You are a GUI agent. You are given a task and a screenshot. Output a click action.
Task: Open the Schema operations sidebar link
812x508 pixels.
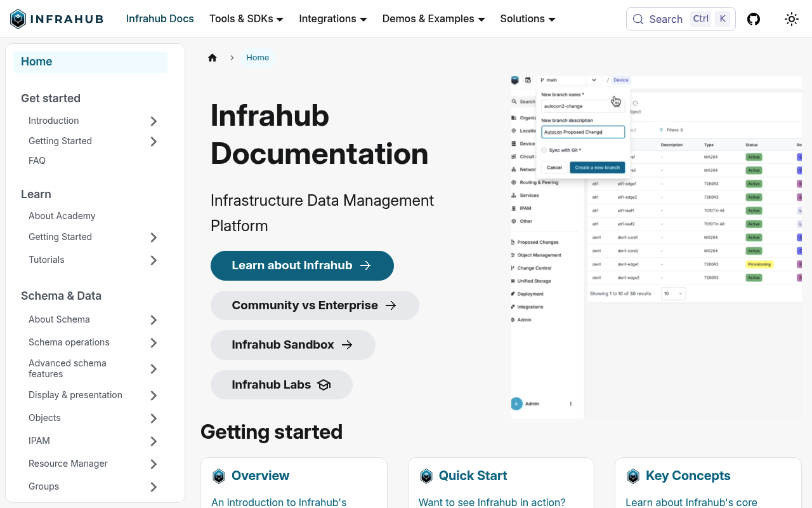pyautogui.click(x=69, y=342)
